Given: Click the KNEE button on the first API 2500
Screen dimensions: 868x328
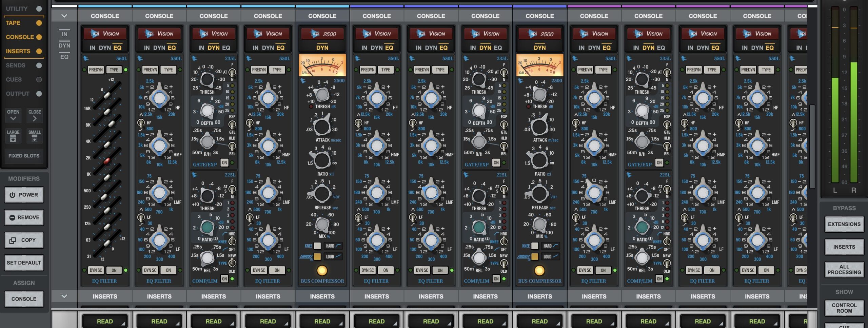Looking at the screenshot, I should click(317, 246).
